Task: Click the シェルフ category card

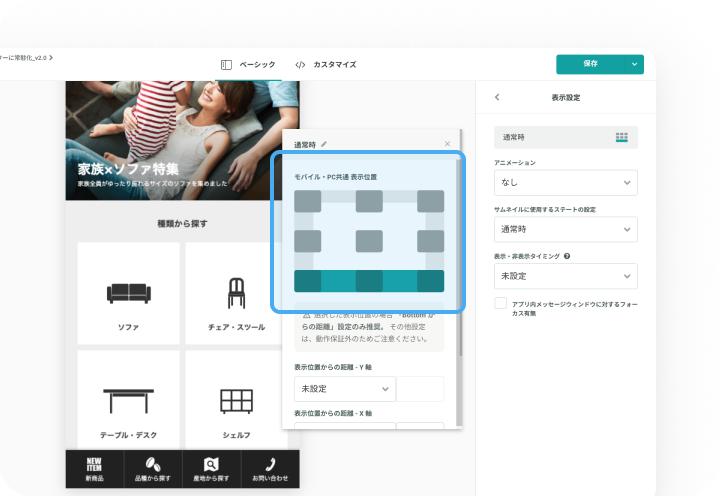Action: (236, 400)
